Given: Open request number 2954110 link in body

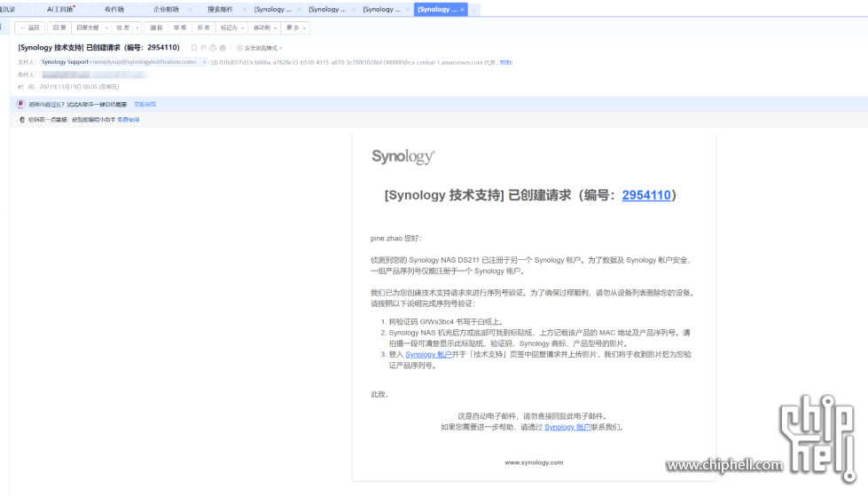Looking at the screenshot, I should [x=646, y=195].
